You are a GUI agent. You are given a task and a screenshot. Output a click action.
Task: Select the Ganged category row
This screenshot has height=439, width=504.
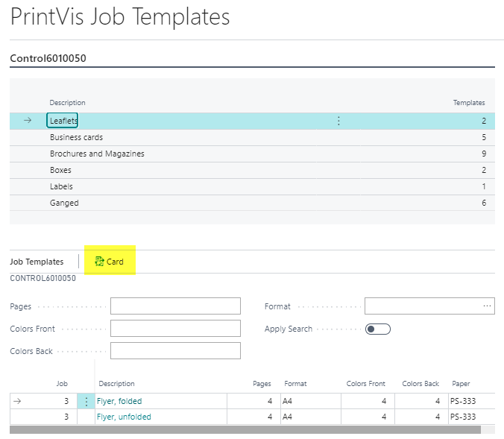coord(252,203)
